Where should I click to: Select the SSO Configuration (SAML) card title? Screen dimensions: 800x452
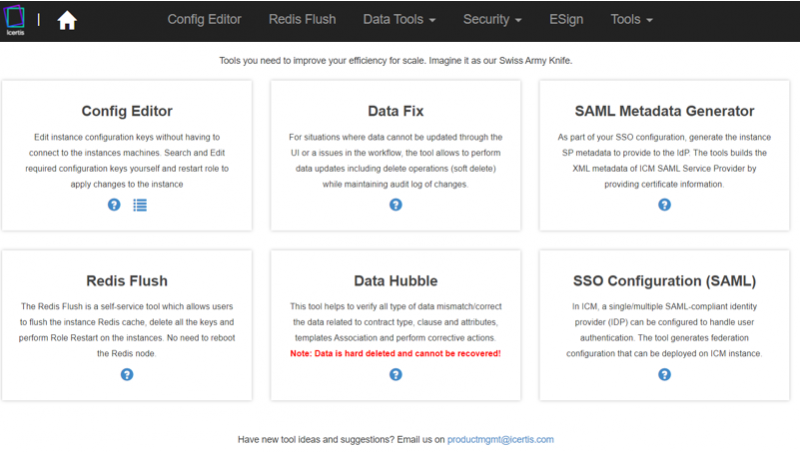click(x=664, y=281)
